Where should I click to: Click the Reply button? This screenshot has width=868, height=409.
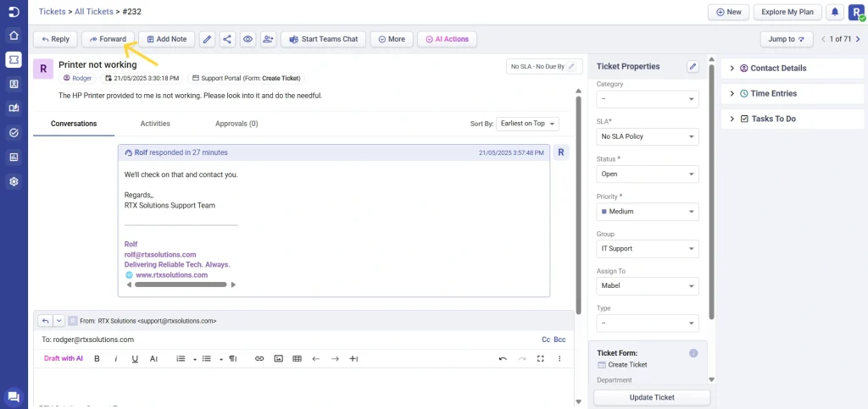(x=55, y=39)
